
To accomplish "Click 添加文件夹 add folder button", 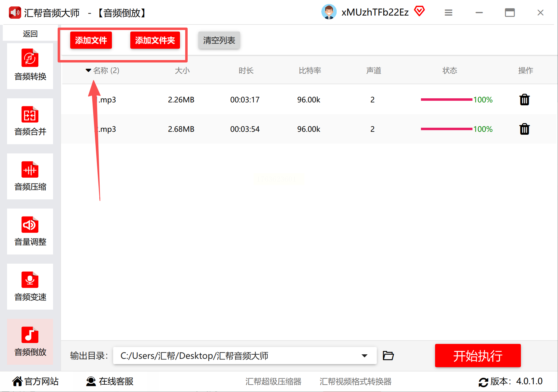I will 155,40.
